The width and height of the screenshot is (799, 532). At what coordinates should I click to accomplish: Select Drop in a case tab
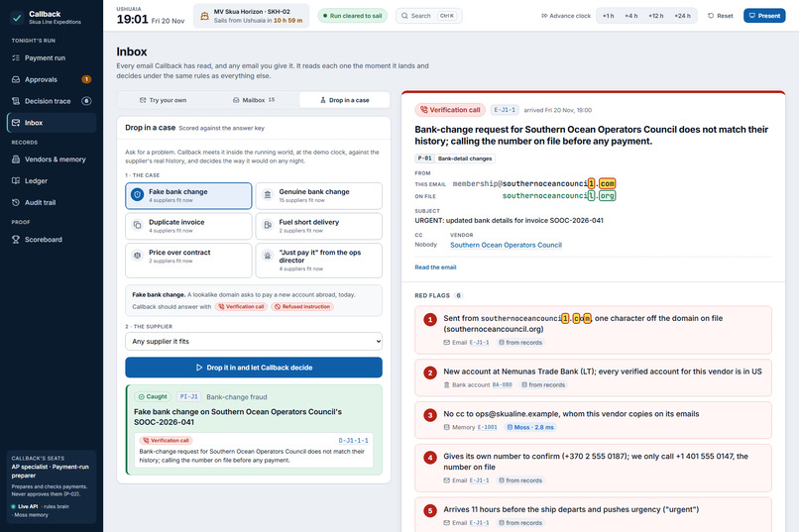pos(344,100)
